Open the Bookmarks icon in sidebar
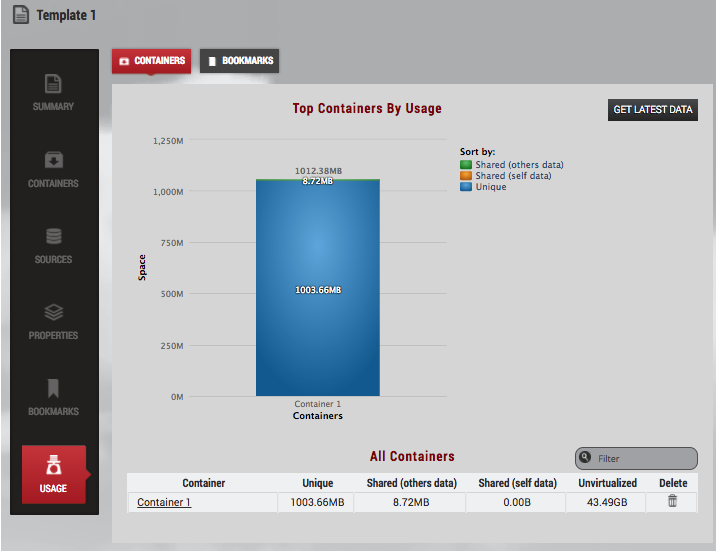 [53, 388]
